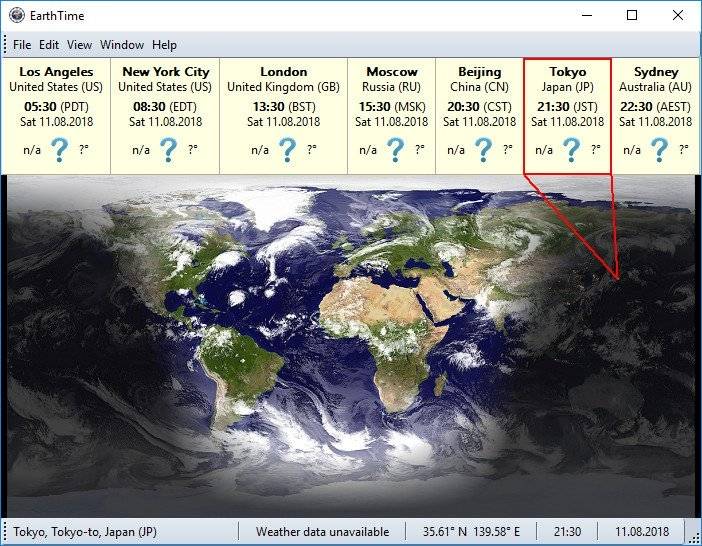Click the Beijing weather question mark icon
The width and height of the screenshot is (702, 546).
[x=484, y=149]
